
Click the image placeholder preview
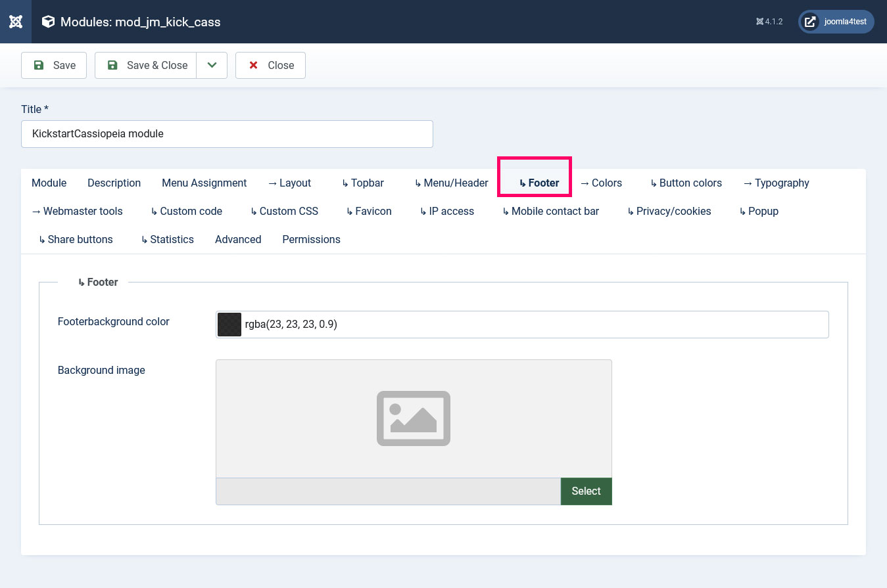pos(414,418)
